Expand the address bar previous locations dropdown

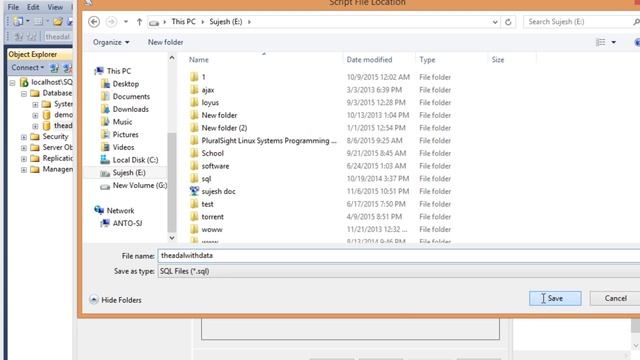coord(495,22)
